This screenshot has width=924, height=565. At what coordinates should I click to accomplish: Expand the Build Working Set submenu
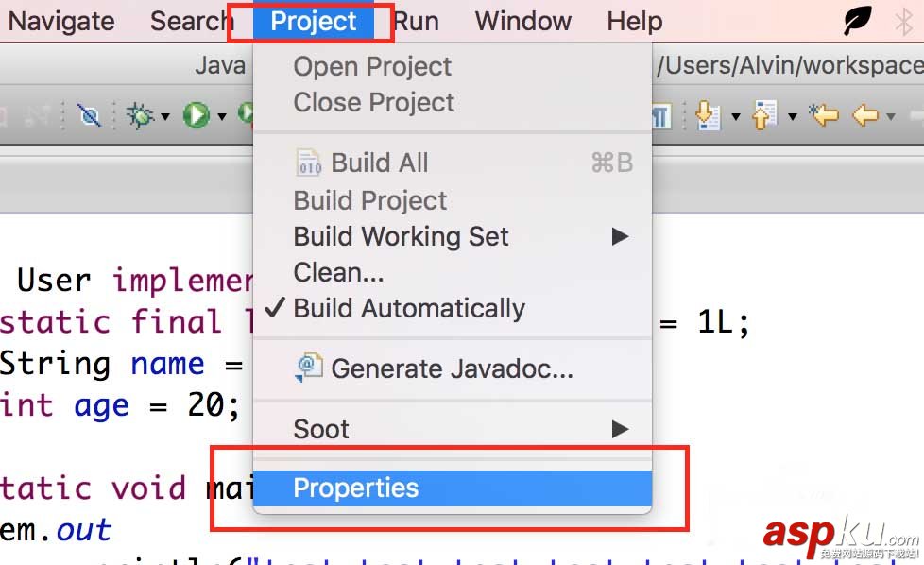(620, 236)
